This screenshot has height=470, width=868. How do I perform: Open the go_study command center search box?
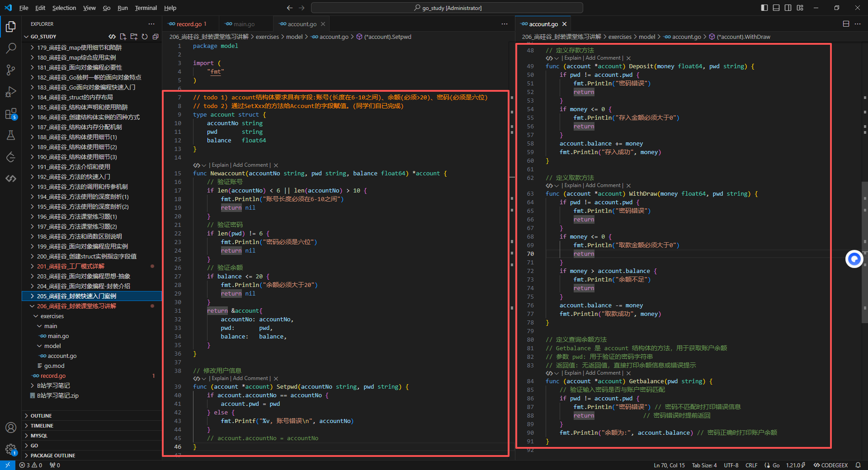[x=447, y=8]
